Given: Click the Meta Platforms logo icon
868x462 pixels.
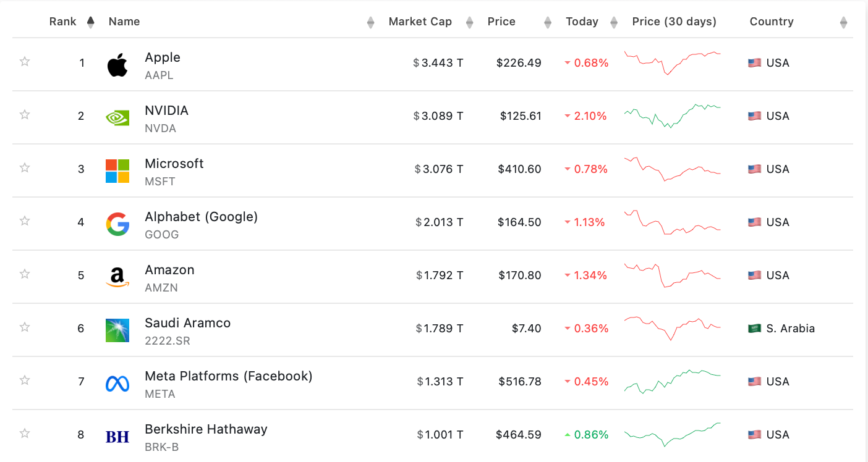Looking at the screenshot, I should coord(117,384).
